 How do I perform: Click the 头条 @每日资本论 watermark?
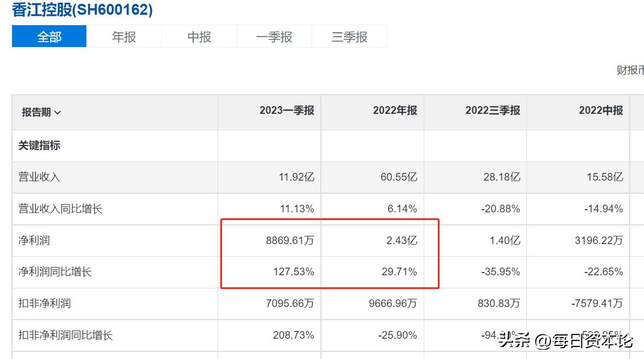click(x=565, y=341)
